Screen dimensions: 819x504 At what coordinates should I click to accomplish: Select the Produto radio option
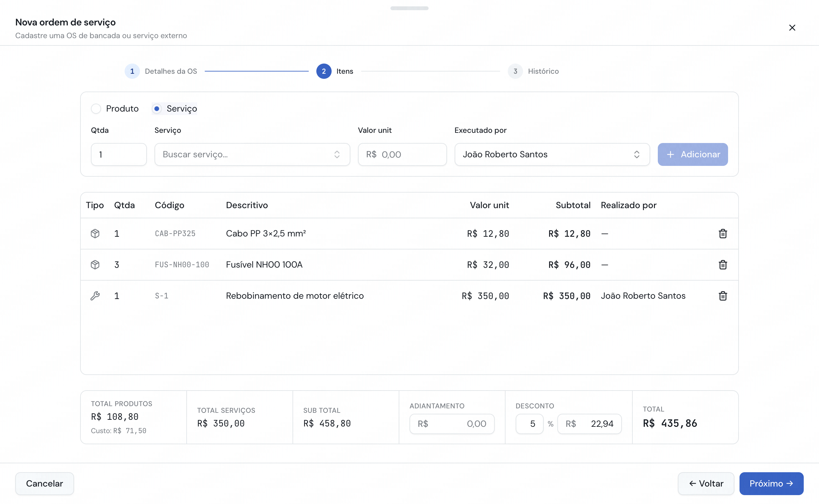coord(115,109)
